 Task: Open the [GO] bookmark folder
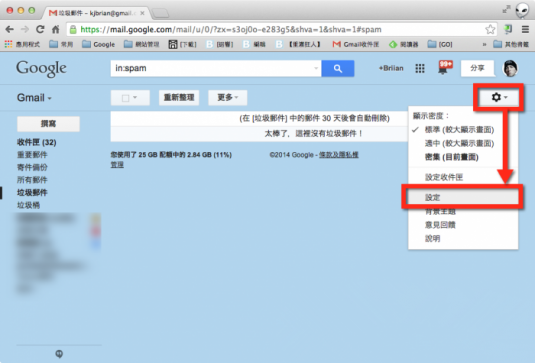point(440,44)
